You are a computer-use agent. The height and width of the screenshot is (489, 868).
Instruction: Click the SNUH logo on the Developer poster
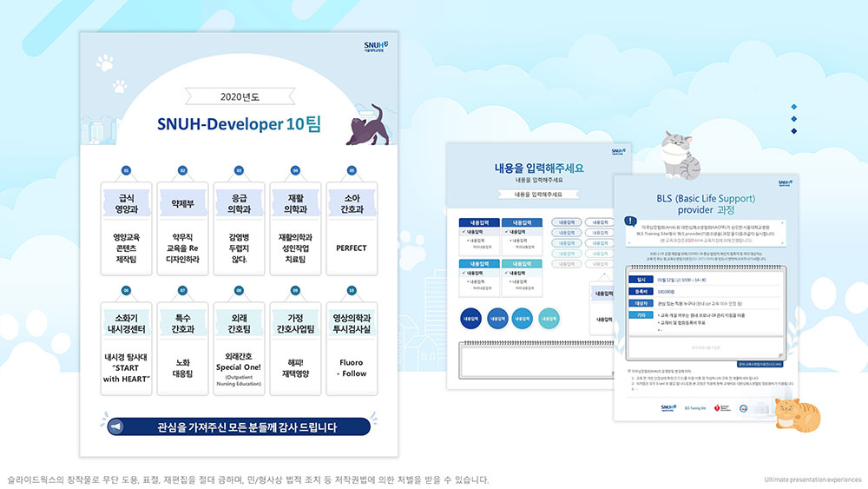click(x=376, y=46)
